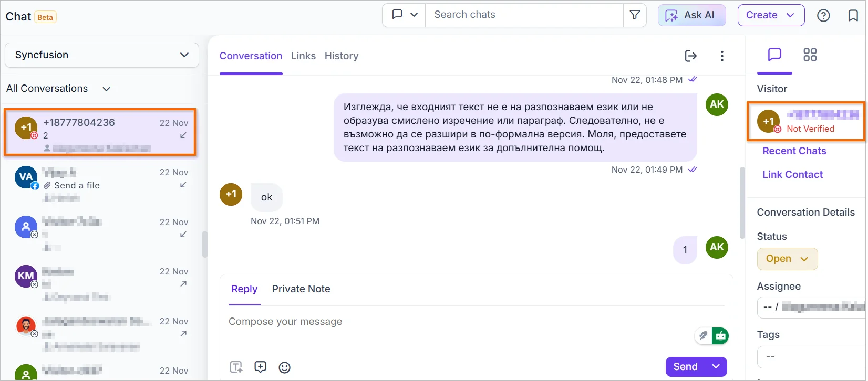Select the Private Note tab
The image size is (868, 381).
click(301, 289)
